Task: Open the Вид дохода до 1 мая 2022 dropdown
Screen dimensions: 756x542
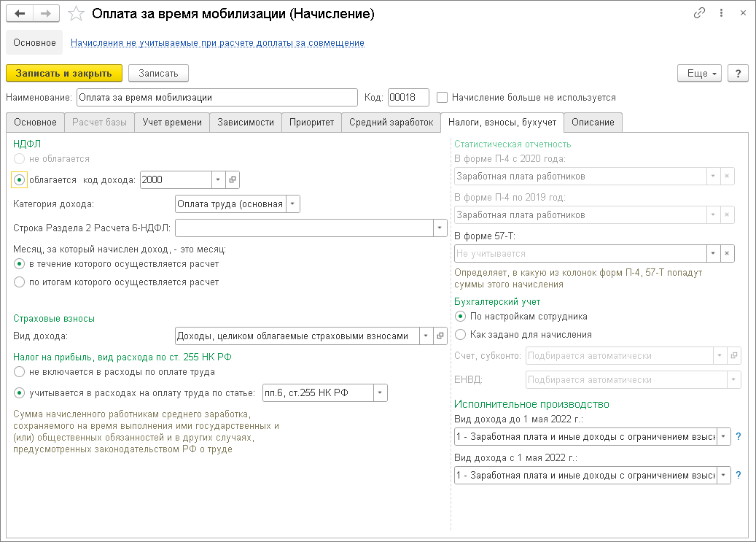Action: (724, 436)
